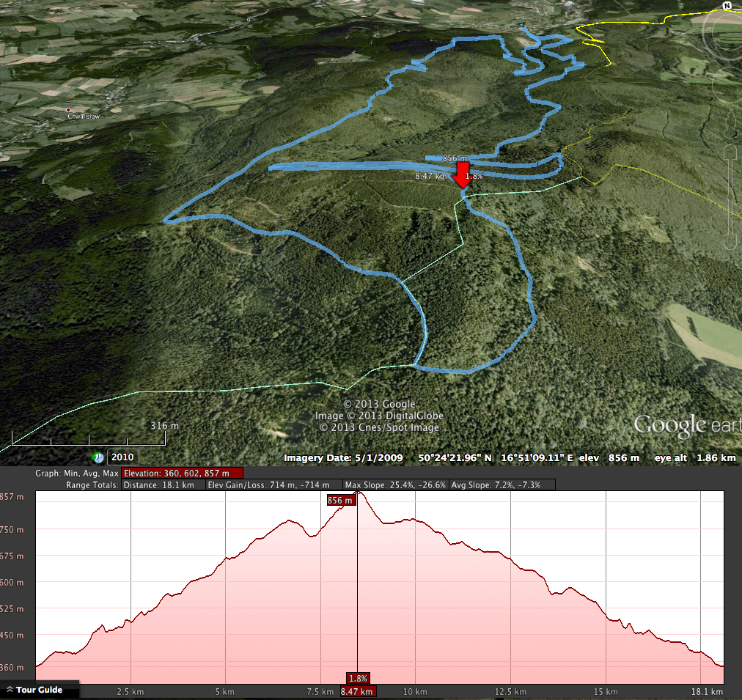742x700 pixels.
Task: Select the Elevation 360, 602, 857 m metric
Action: (x=182, y=474)
